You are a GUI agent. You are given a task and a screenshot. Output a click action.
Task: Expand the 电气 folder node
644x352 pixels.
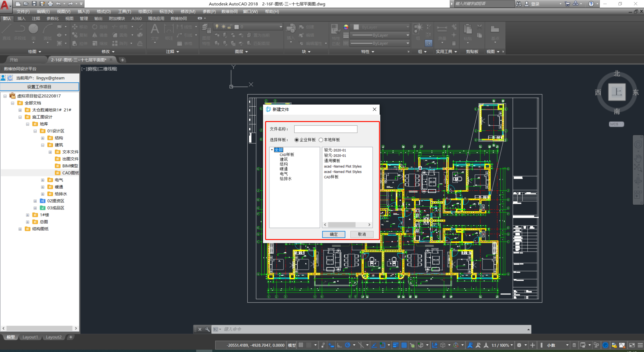point(43,180)
